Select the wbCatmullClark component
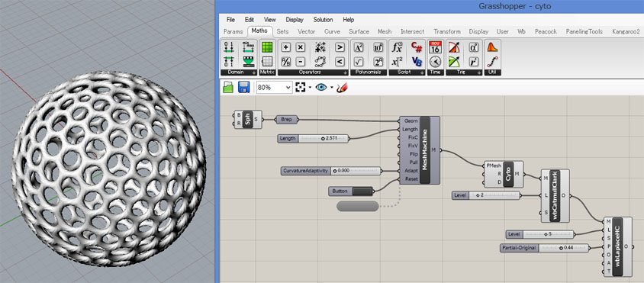 point(555,195)
